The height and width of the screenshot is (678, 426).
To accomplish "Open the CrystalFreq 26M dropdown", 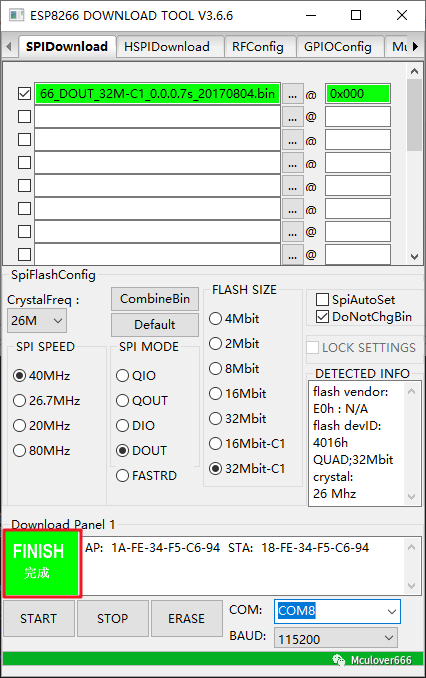I will pos(37,320).
